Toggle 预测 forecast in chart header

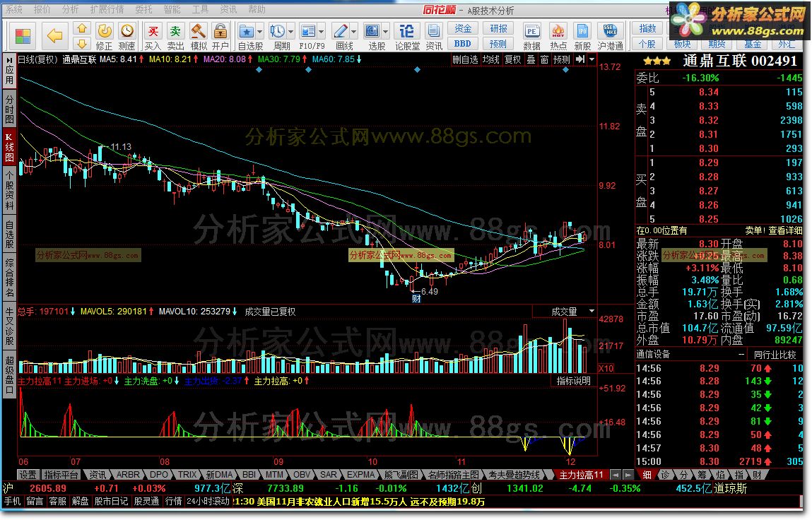pyautogui.click(x=561, y=59)
